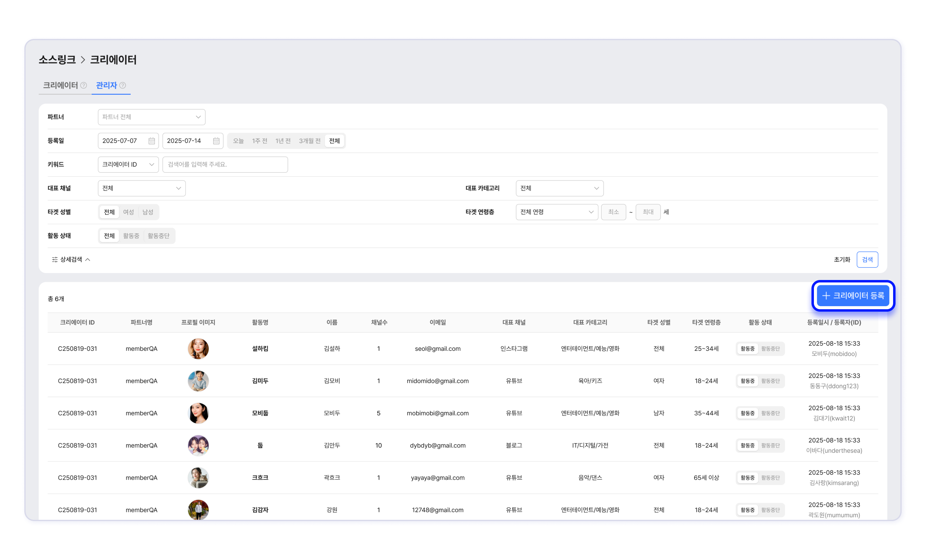
Task: Click 크흐크 profile image with cat
Action: pos(198,478)
